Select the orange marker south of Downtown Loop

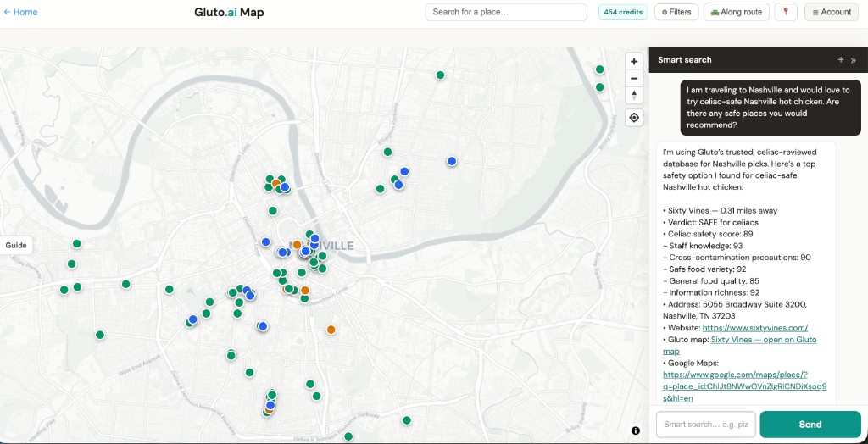[x=331, y=330]
